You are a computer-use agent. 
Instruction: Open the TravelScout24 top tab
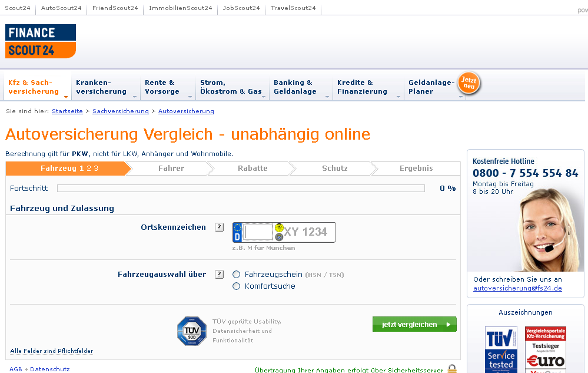coord(293,8)
